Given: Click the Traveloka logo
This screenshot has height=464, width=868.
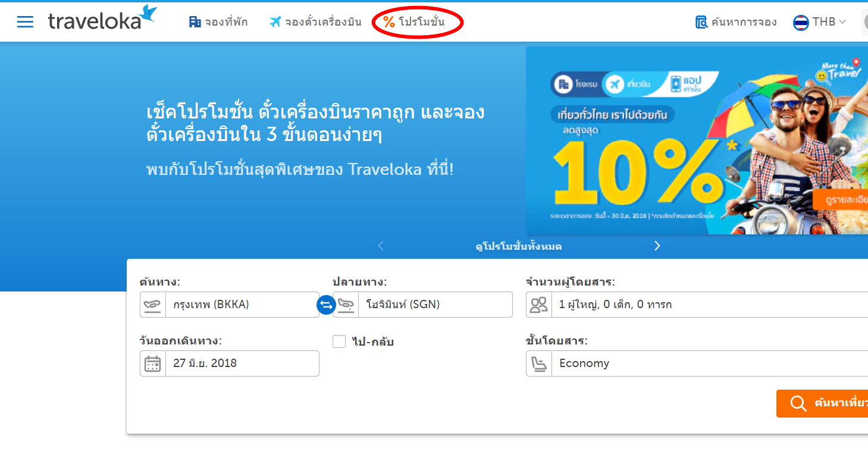Looking at the screenshot, I should [x=102, y=18].
